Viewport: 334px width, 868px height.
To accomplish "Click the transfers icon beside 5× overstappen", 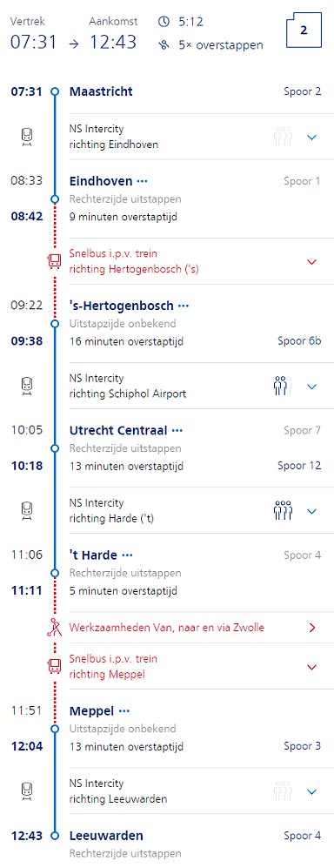I will [164, 45].
